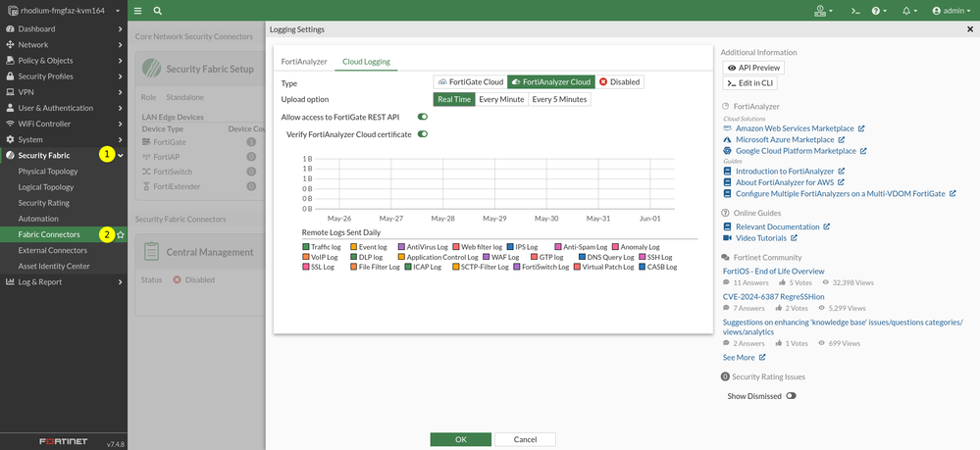980x450 pixels.
Task: Click the Google Cloud logo icon
Action: [x=727, y=151]
